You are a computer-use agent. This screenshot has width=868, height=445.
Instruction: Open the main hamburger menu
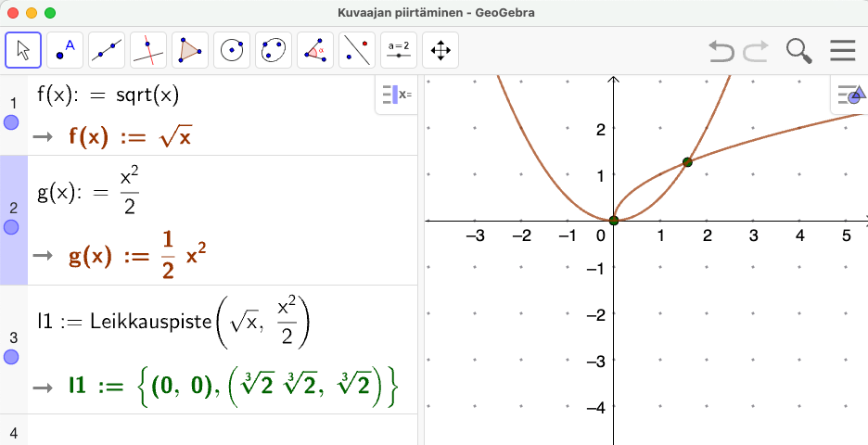pyautogui.click(x=842, y=50)
